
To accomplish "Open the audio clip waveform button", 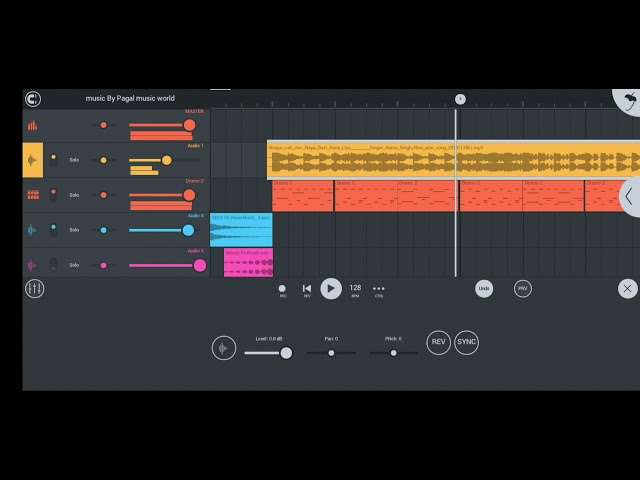I will (x=224, y=348).
